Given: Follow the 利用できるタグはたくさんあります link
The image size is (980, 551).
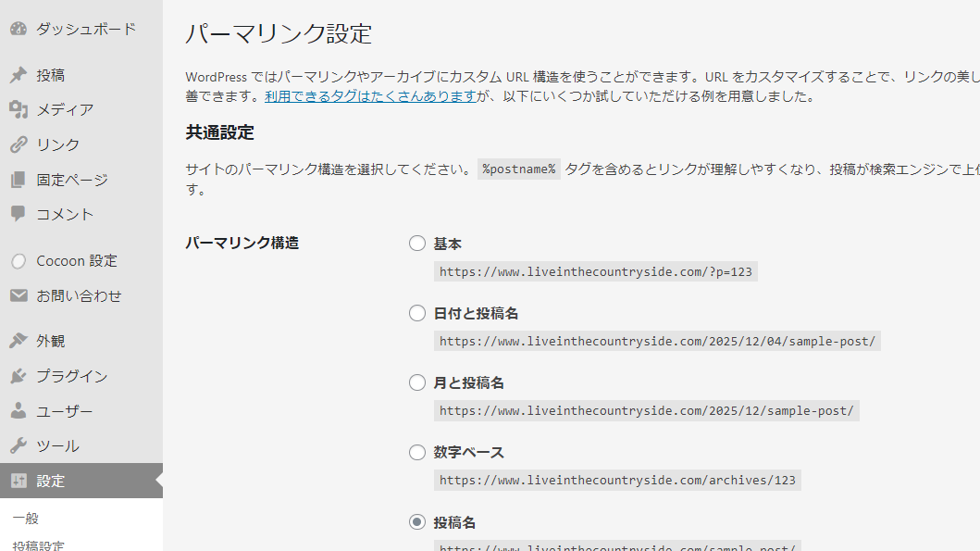Looking at the screenshot, I should tap(370, 96).
